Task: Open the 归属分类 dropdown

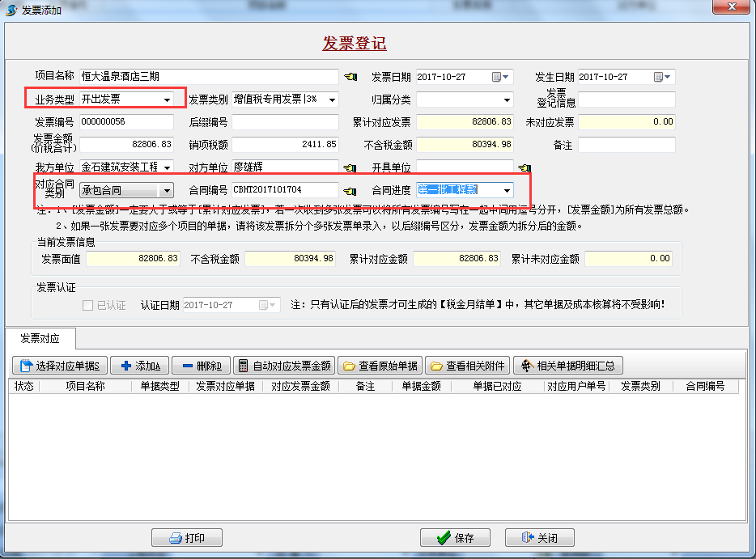Action: pyautogui.click(x=507, y=100)
